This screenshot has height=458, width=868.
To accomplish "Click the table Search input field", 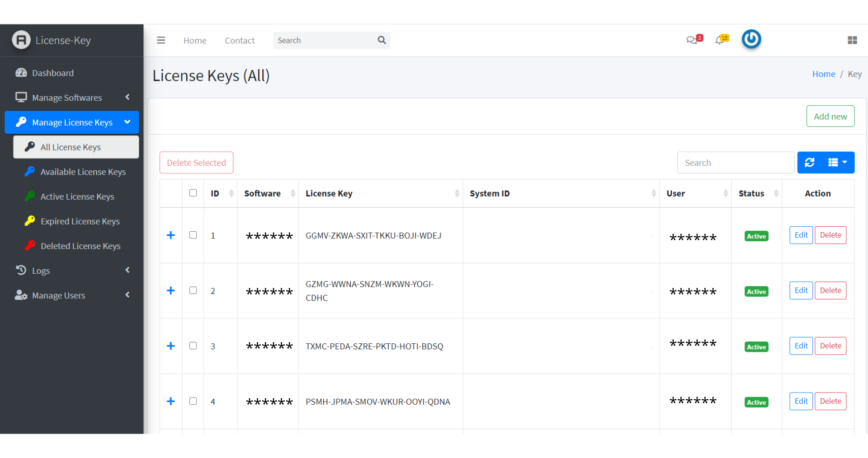I will [x=735, y=163].
